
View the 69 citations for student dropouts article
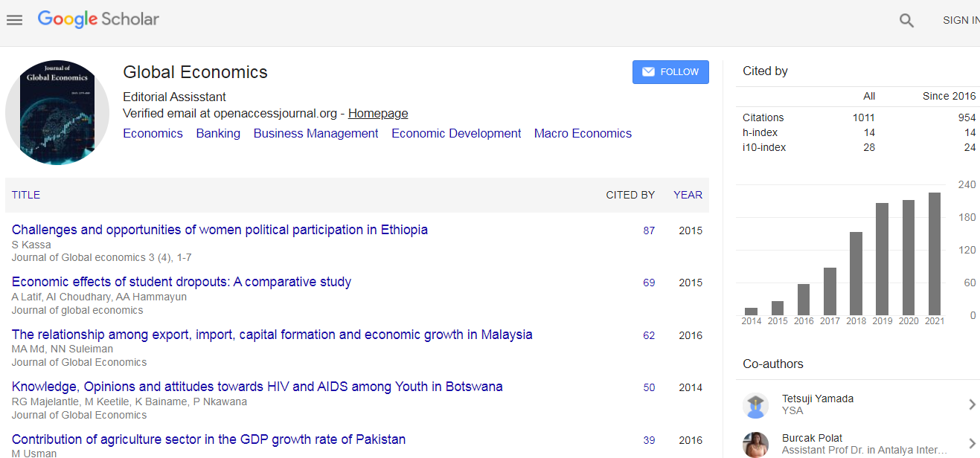tap(649, 283)
